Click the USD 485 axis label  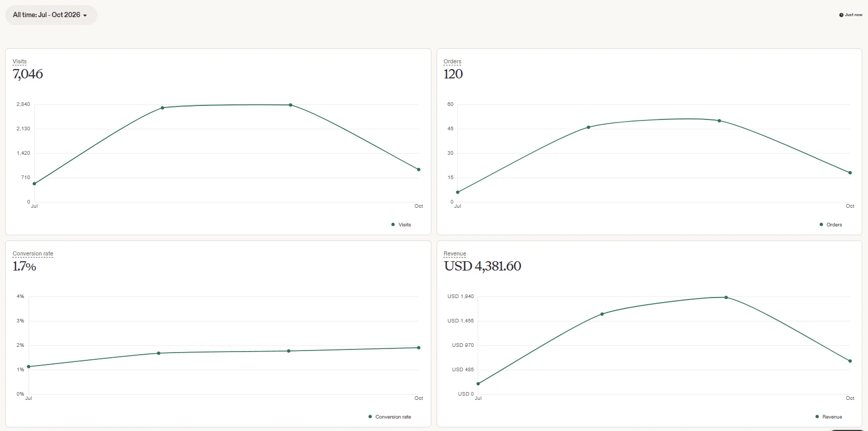tap(463, 370)
